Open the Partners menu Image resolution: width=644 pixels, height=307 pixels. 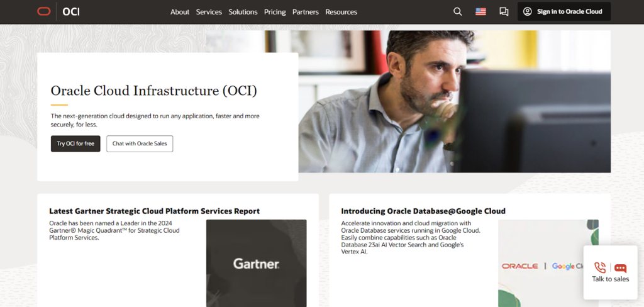coord(306,12)
